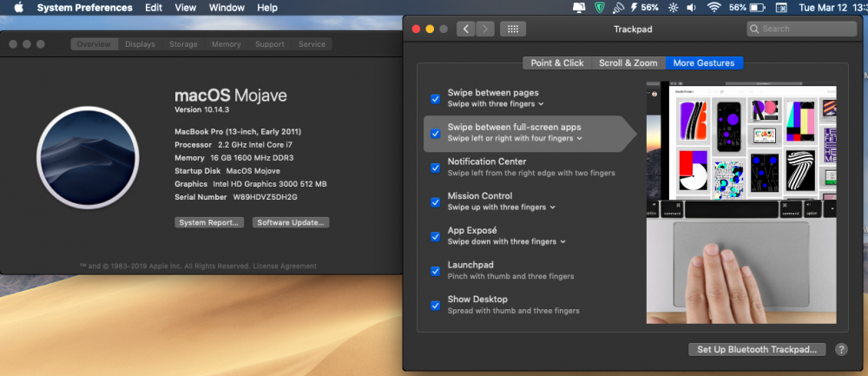Click the Search field in Trackpad window
Viewport: 868px width, 376px height.
tap(801, 29)
